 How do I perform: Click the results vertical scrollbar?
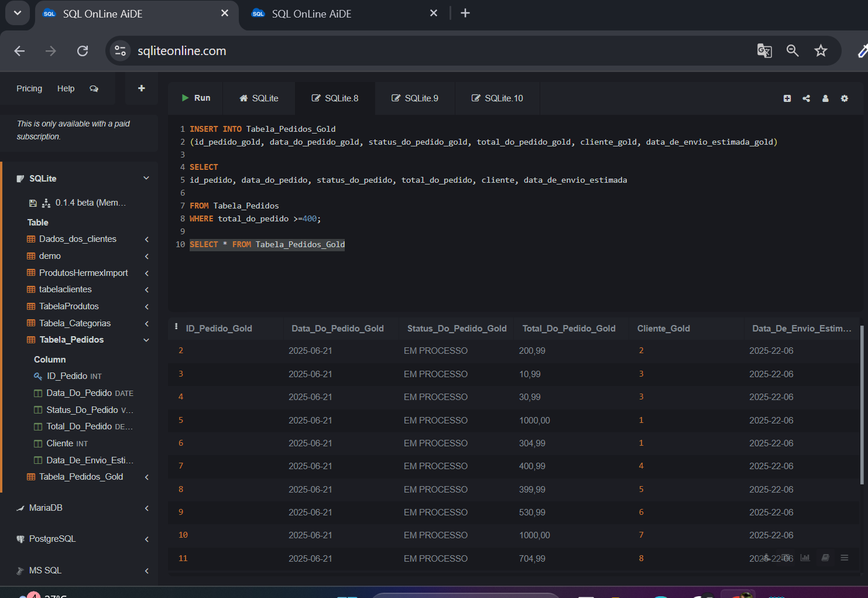862,404
